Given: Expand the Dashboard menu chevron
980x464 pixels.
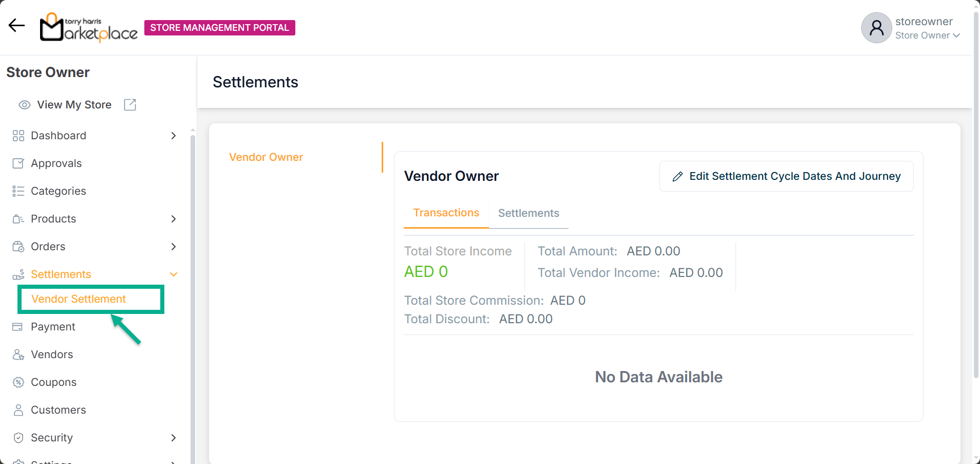Looking at the screenshot, I should pyautogui.click(x=174, y=136).
